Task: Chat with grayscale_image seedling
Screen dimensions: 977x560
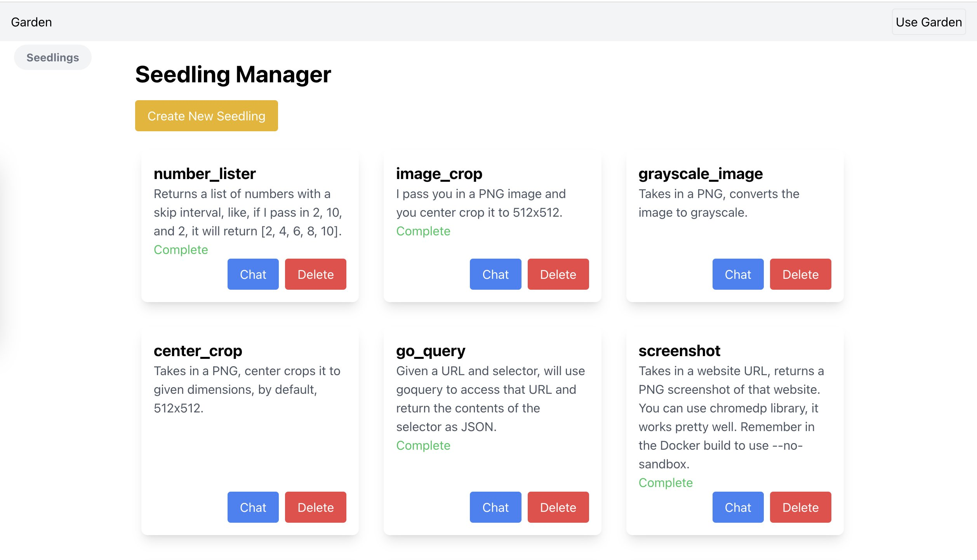Action: point(737,274)
